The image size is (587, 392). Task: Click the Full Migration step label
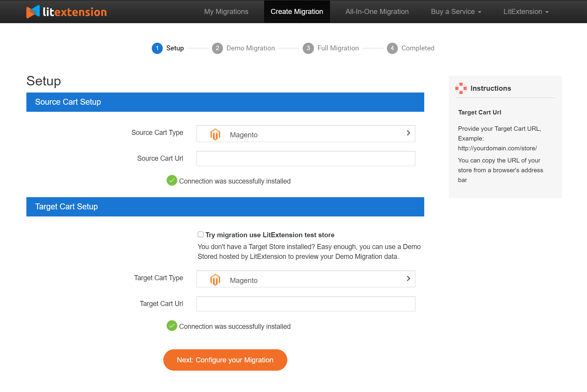point(338,48)
